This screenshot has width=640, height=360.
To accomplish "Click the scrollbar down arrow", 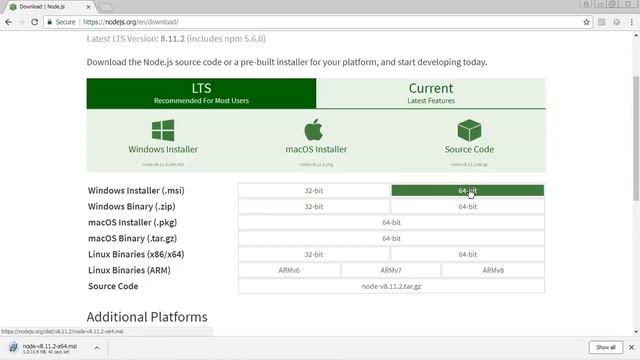I will (636, 332).
